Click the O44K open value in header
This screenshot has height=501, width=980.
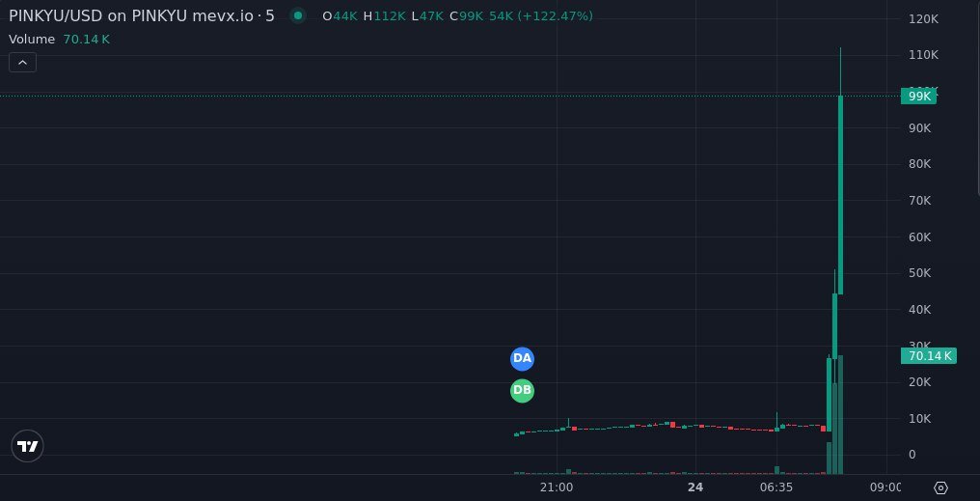(x=340, y=16)
